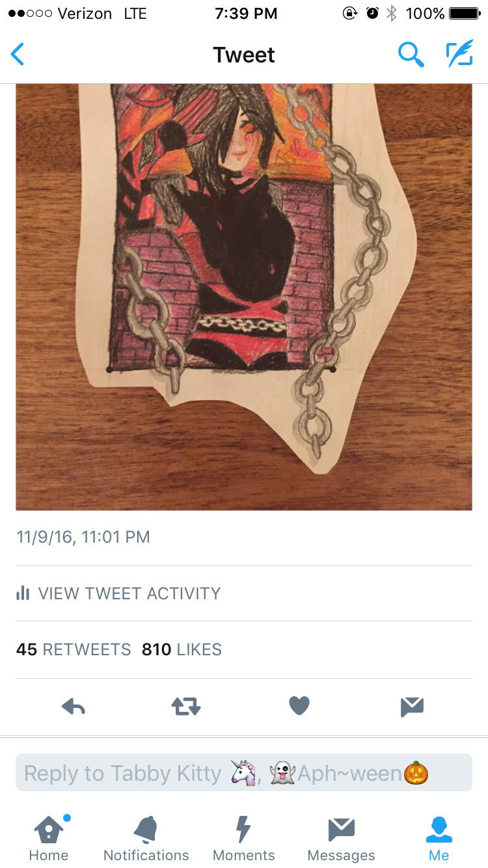Tap the reply arrow icon under tweet

(74, 706)
